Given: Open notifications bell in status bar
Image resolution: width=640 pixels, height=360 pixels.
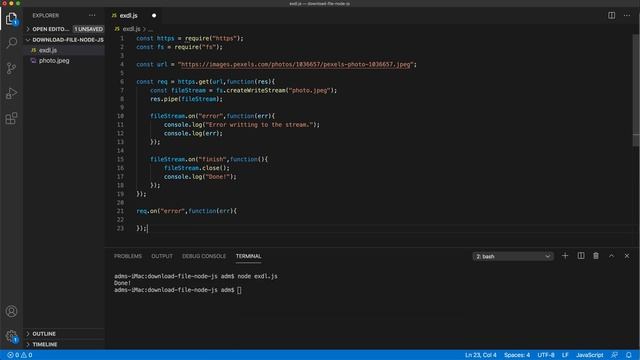Looking at the screenshot, I should point(629,355).
